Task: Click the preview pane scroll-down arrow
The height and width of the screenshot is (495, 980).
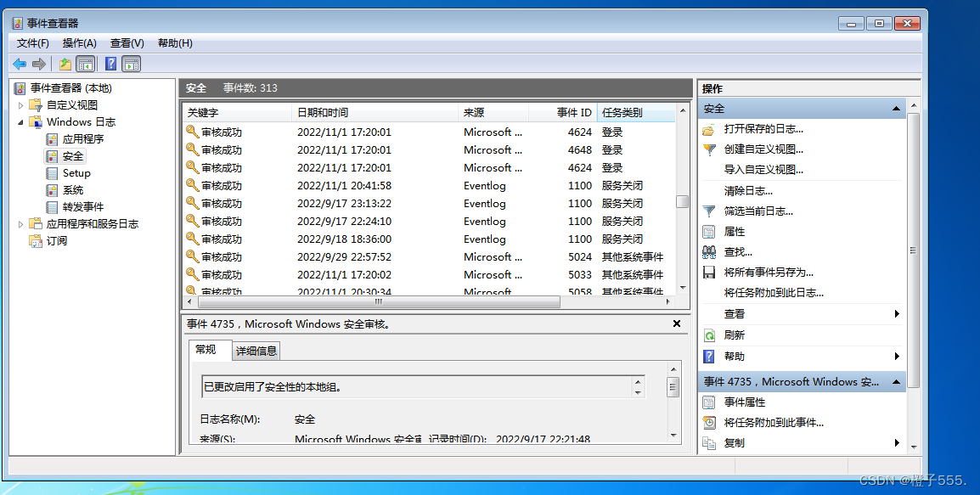Action: click(673, 435)
